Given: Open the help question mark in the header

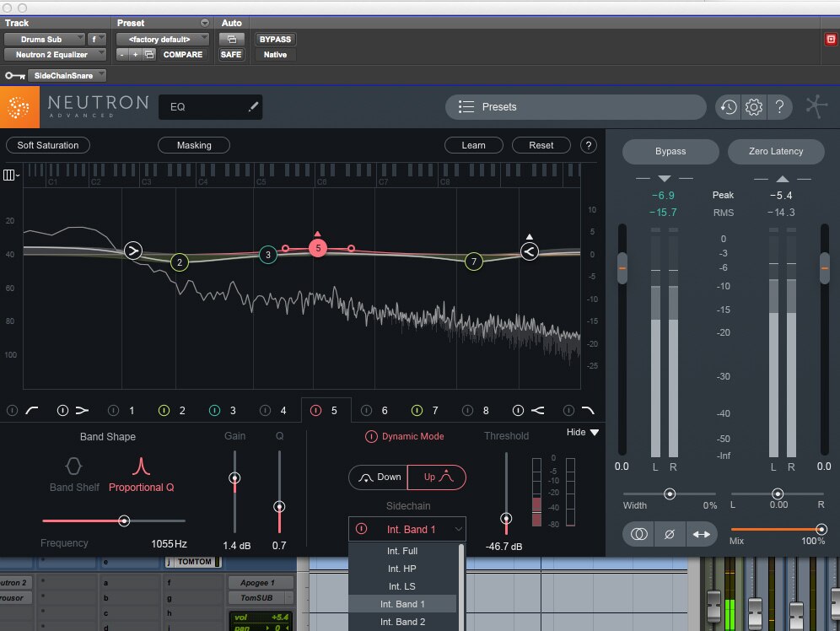Looking at the screenshot, I should pos(779,107).
